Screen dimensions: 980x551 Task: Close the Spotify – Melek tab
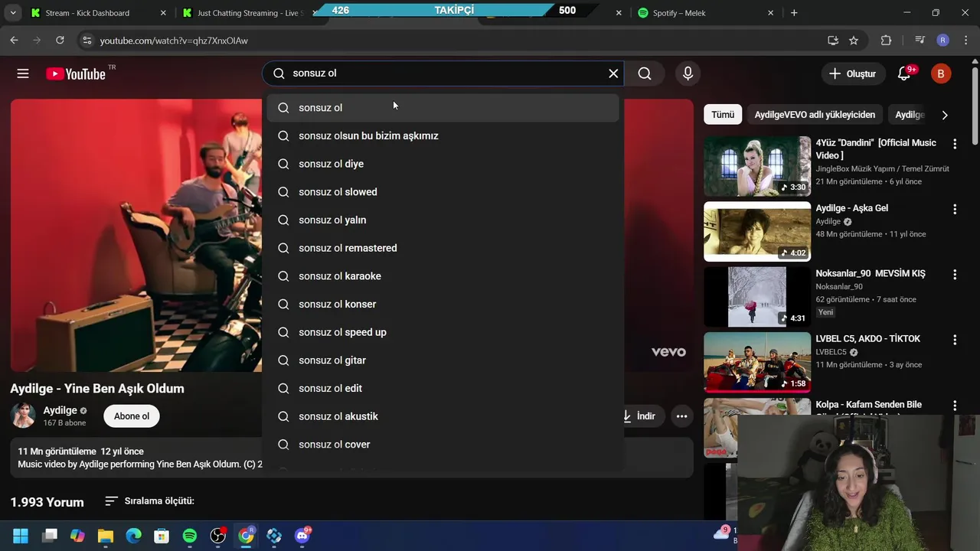tap(771, 13)
